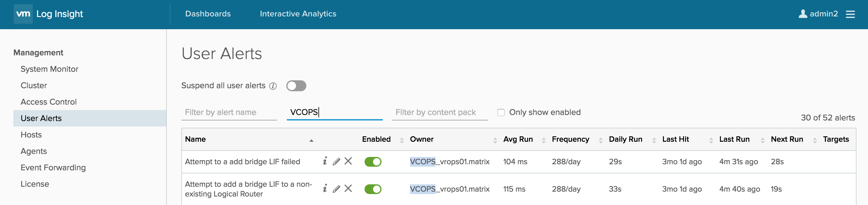The image size is (868, 205).
Task: Sort the table by the Name column arrow
Action: click(x=311, y=141)
